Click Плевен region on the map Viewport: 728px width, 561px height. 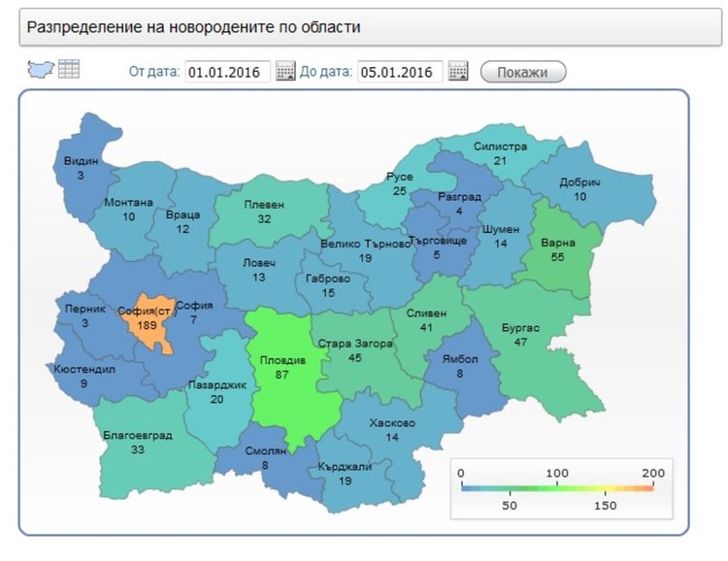[264, 212]
